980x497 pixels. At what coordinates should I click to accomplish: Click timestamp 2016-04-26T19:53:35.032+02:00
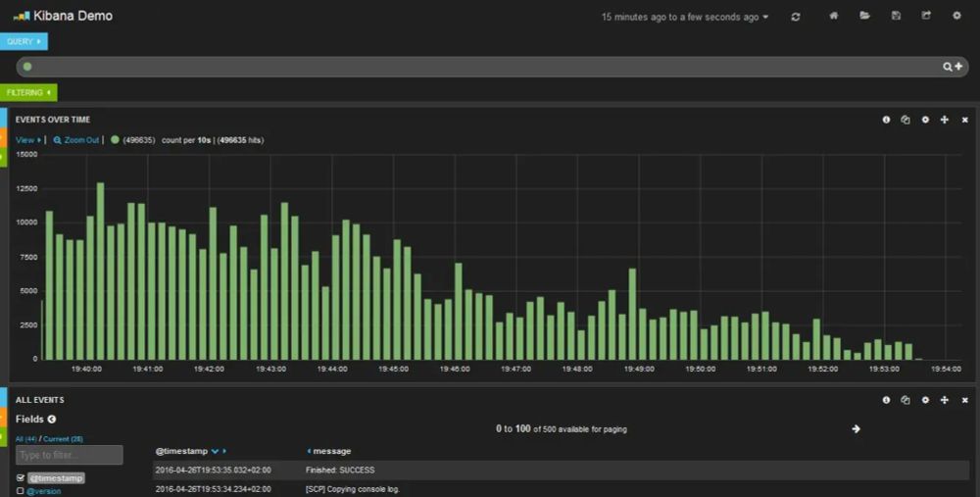coord(213,471)
